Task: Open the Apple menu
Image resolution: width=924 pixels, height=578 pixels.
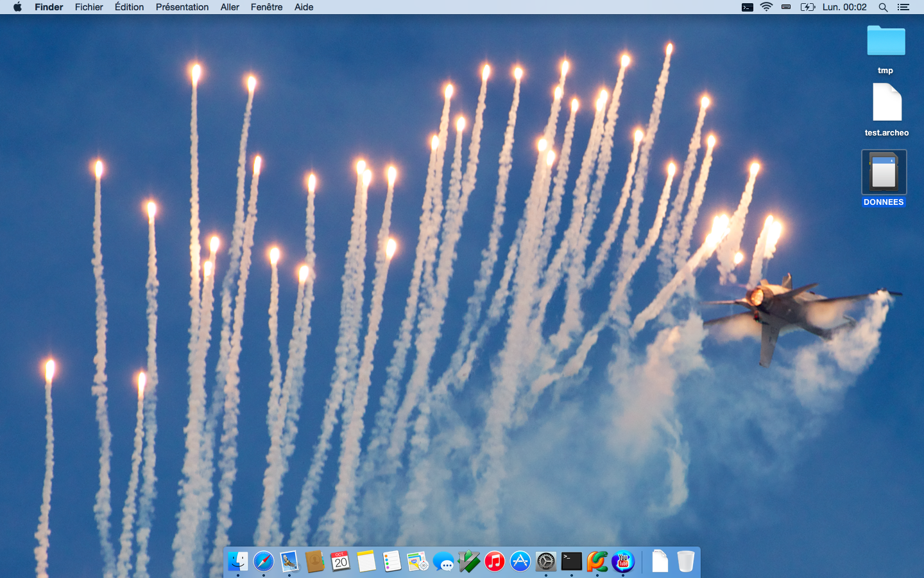Action: click(x=17, y=7)
